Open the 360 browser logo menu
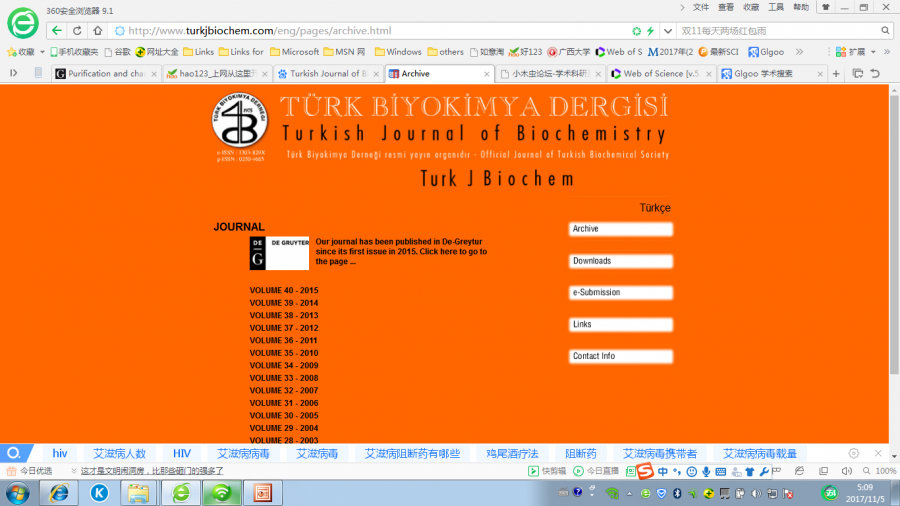Screen dimensions: 900x506 [22, 23]
